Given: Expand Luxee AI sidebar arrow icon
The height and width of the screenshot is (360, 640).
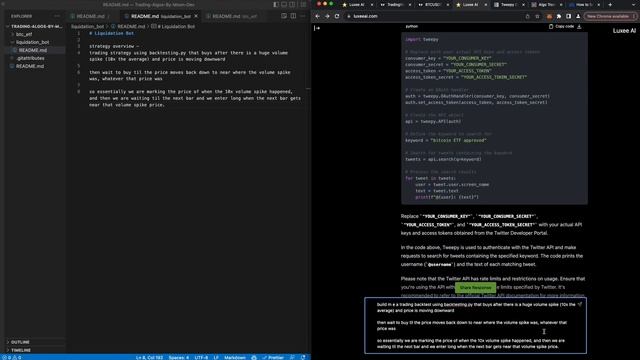Looking at the screenshot, I should click(317, 28).
